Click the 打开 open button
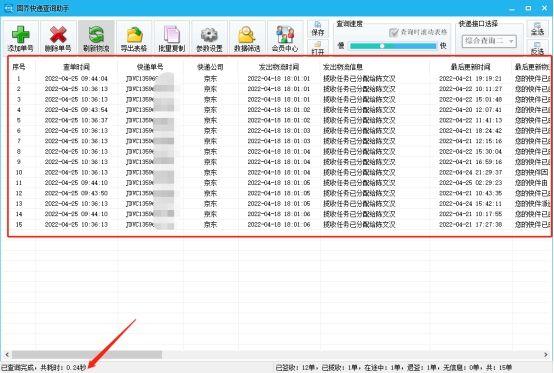The width and height of the screenshot is (554, 373). coord(318,48)
